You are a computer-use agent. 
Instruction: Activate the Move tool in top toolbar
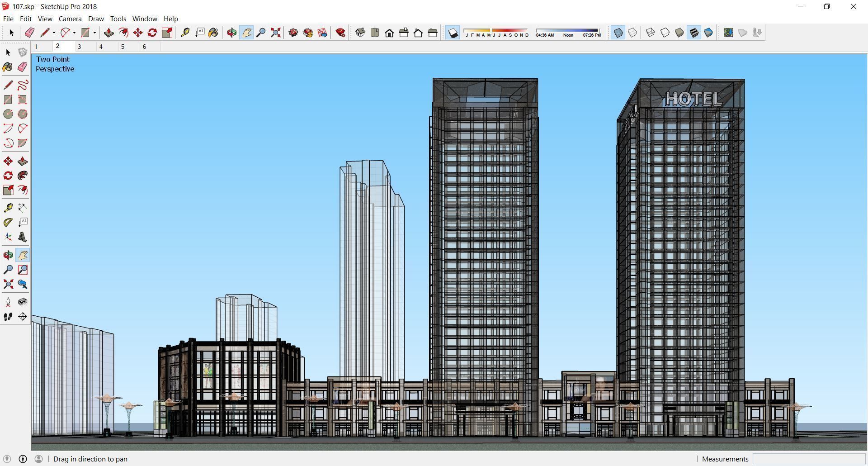[x=138, y=33]
